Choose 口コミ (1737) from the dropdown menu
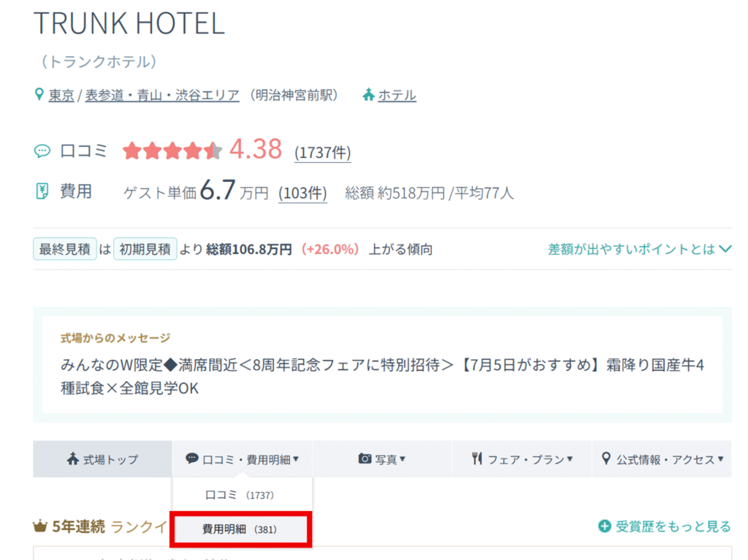Image resolution: width=748 pixels, height=560 pixels. click(240, 495)
